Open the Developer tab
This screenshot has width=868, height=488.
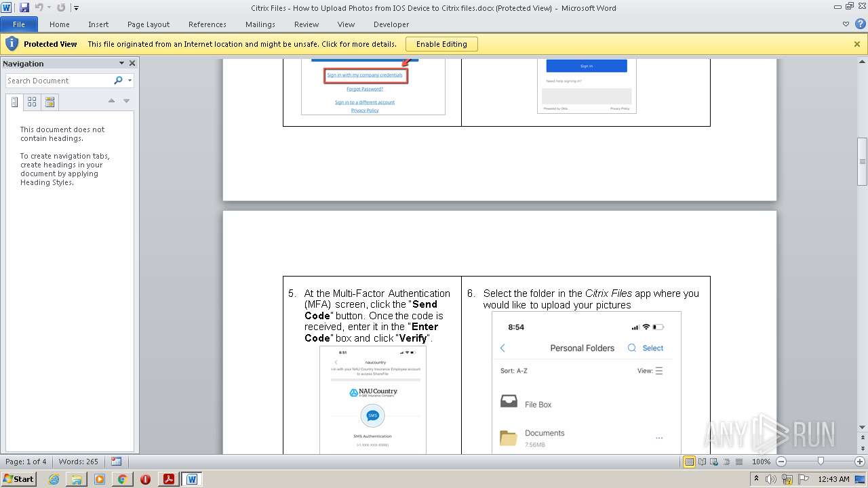(391, 24)
